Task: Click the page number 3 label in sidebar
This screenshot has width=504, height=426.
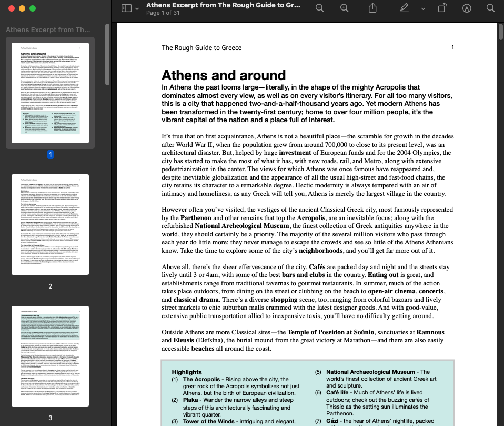Action: point(50,418)
